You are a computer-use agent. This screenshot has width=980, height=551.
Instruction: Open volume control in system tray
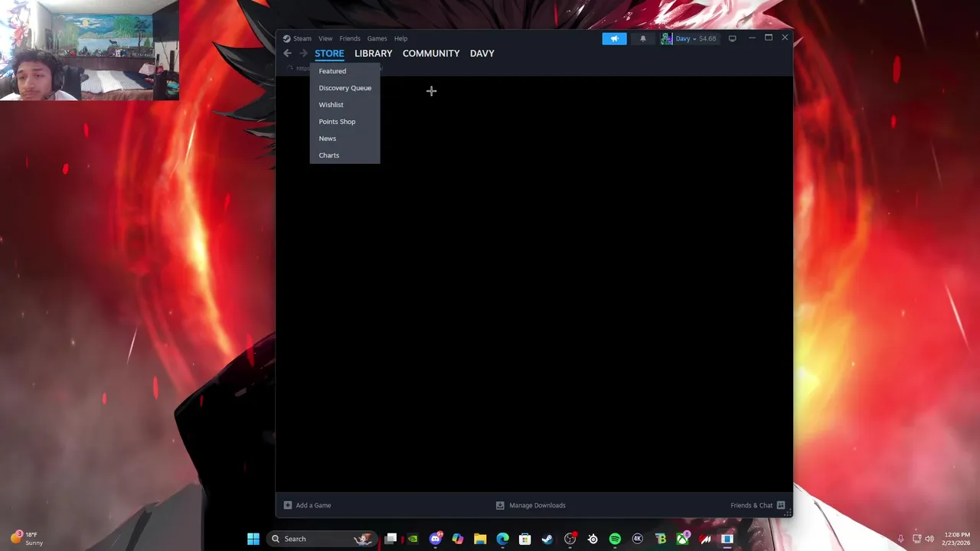(929, 539)
